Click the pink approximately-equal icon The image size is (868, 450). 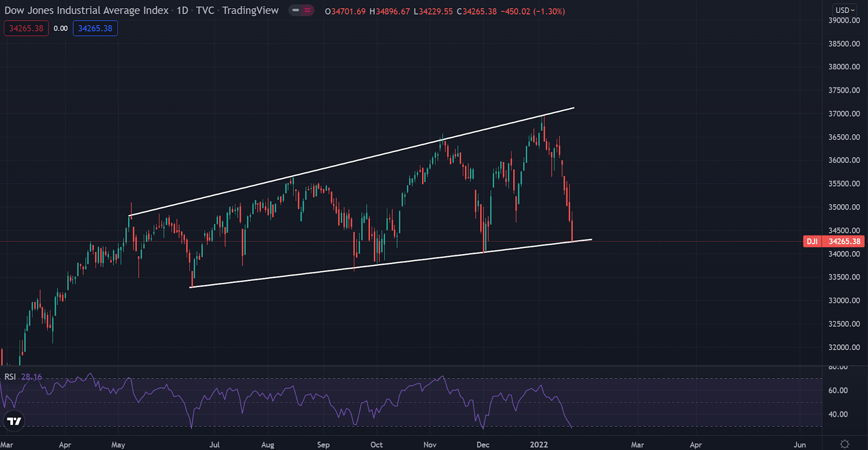tap(308, 10)
